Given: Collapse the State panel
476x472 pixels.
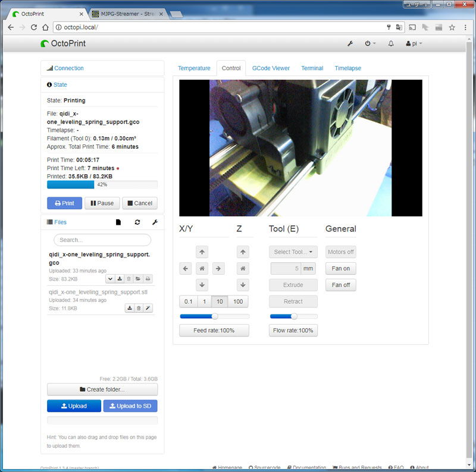Looking at the screenshot, I should [x=60, y=84].
